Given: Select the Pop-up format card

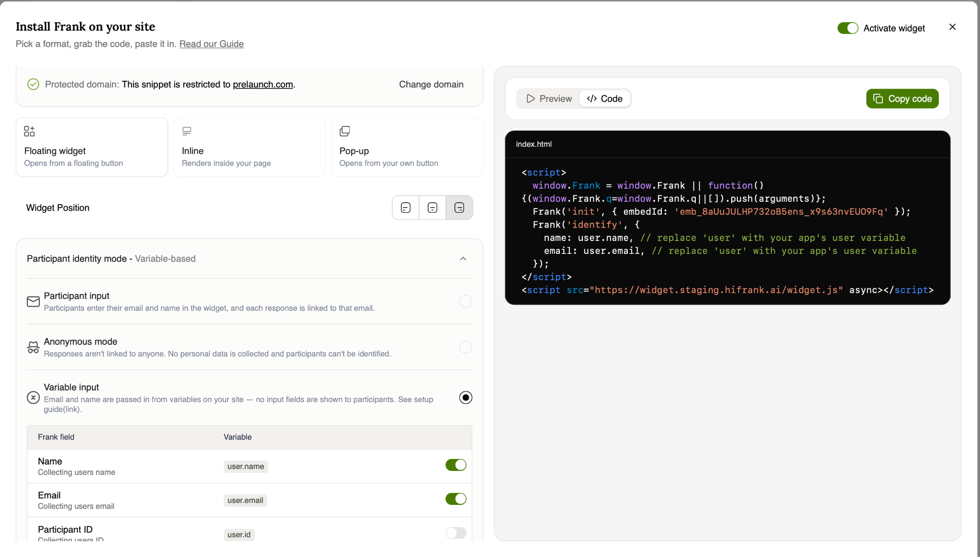Looking at the screenshot, I should (x=407, y=147).
